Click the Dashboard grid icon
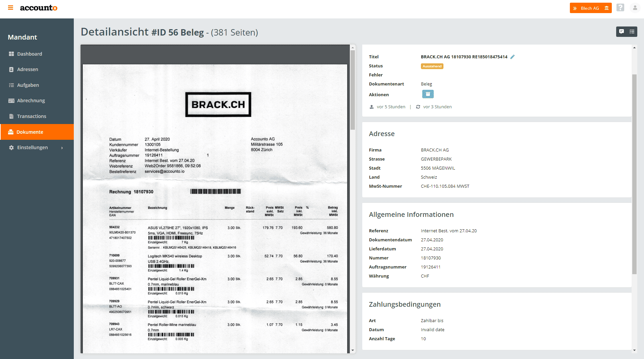Image resolution: width=644 pixels, height=359 pixels. click(11, 54)
